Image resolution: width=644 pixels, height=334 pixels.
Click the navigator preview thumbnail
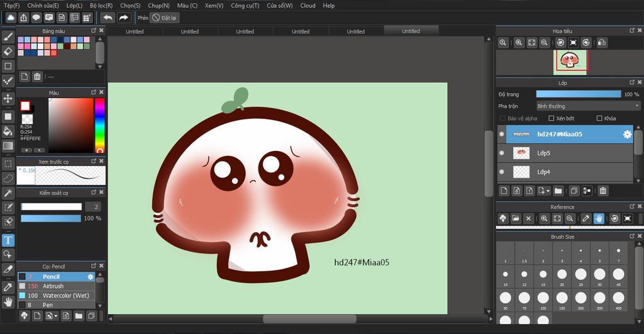coord(570,62)
